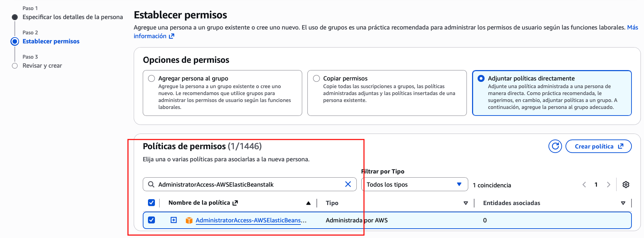The image size is (644, 238).
Task: Toggle the select-all policies header checkbox
Action: point(151,203)
